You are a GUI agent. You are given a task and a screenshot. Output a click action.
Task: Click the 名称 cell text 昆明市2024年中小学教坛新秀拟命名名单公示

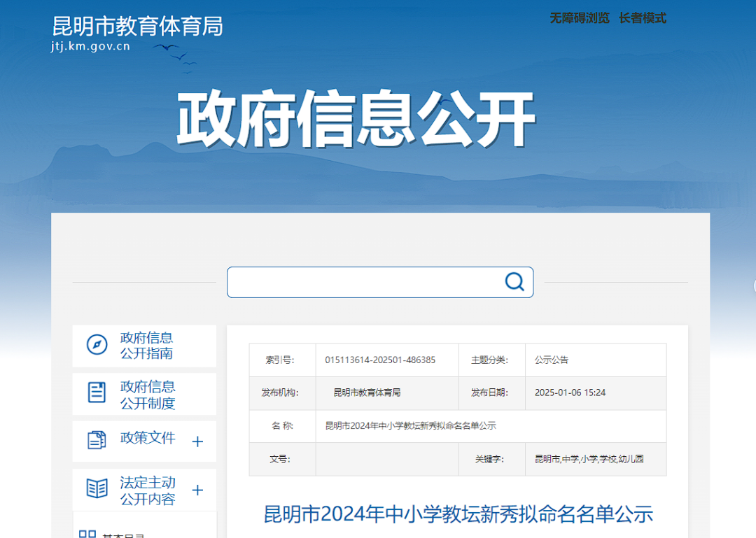[410, 425]
